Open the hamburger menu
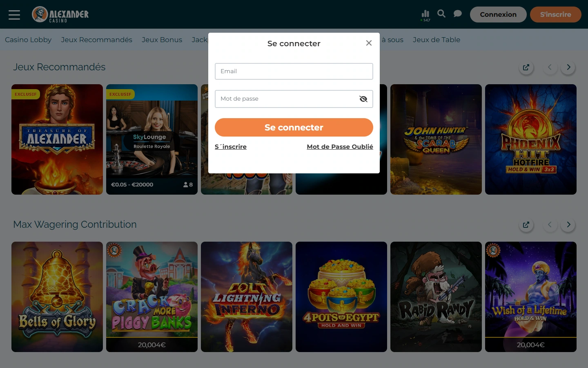 click(x=14, y=15)
